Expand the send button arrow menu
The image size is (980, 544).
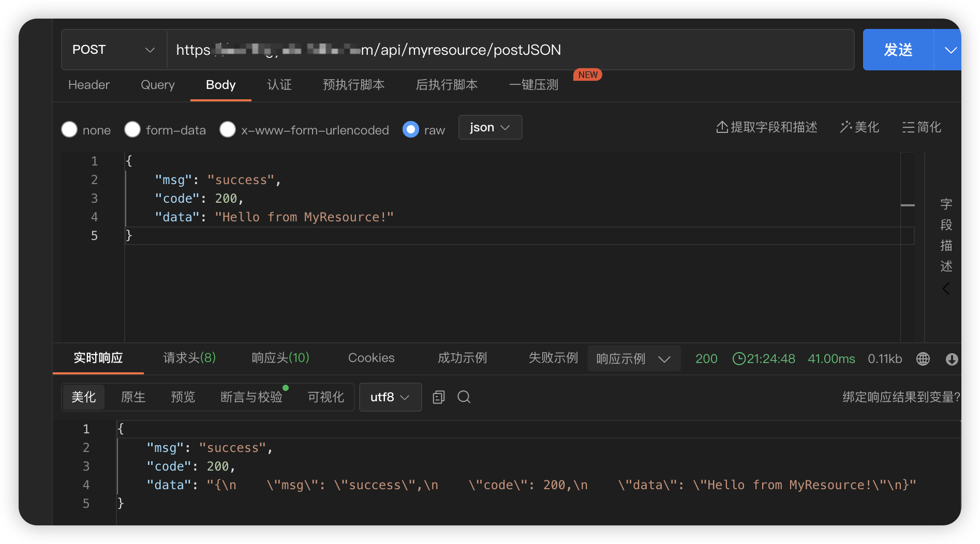click(x=949, y=50)
